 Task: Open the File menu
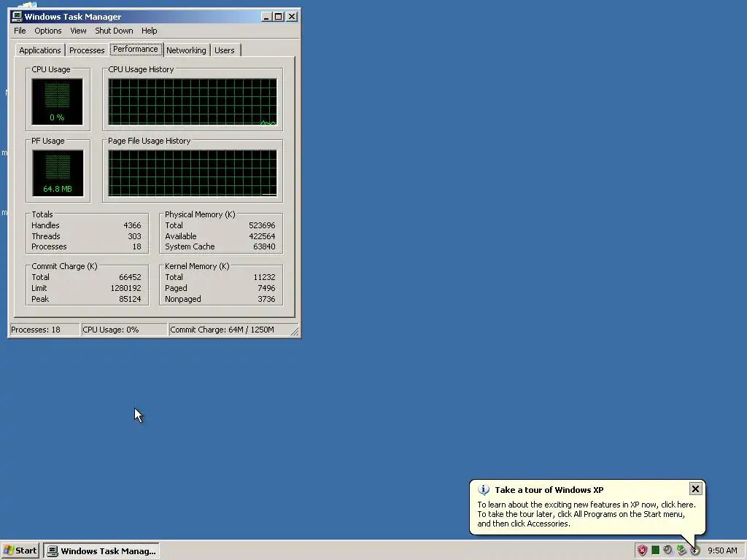tap(20, 31)
